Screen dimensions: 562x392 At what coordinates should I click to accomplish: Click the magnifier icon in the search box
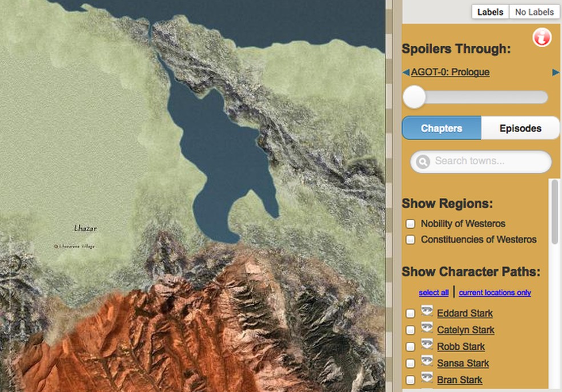point(422,161)
